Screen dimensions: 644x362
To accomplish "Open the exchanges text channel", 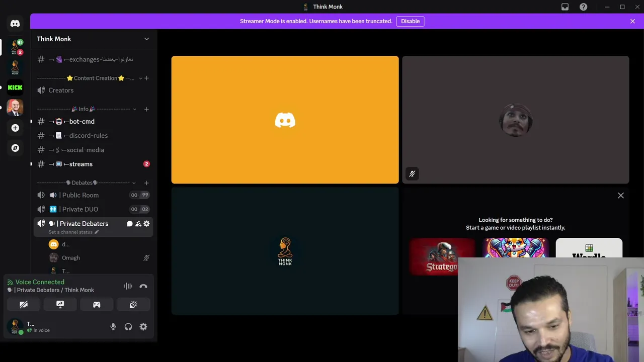I will click(93, 59).
